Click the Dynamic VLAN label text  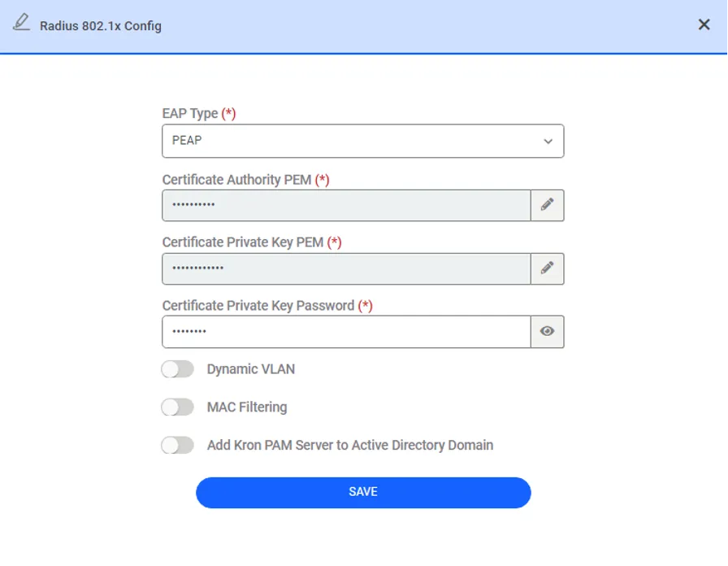click(x=251, y=369)
